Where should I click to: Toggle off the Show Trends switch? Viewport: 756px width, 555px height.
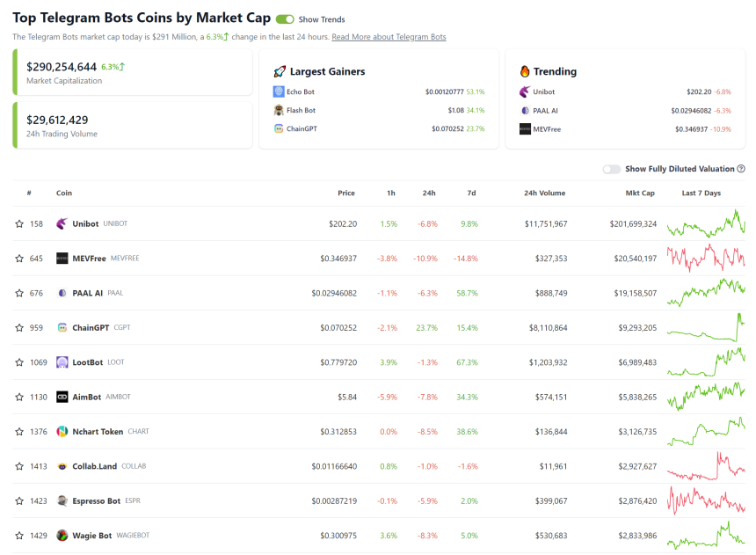[x=285, y=19]
